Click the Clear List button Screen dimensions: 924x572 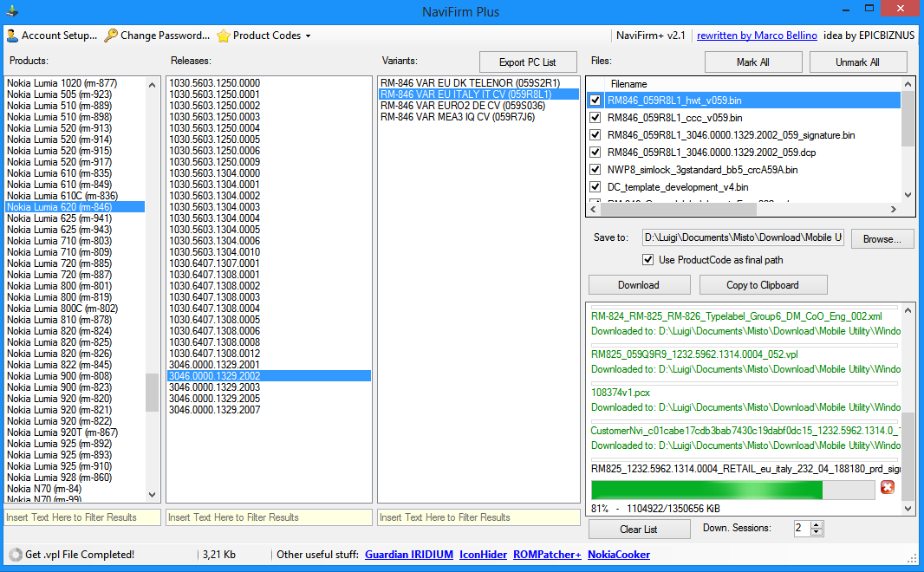(x=639, y=529)
